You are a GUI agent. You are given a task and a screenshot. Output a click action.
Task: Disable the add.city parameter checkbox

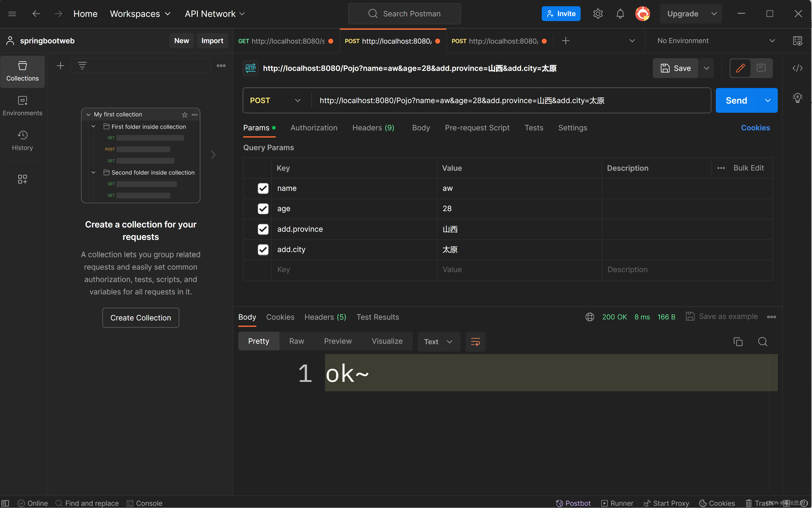(263, 250)
